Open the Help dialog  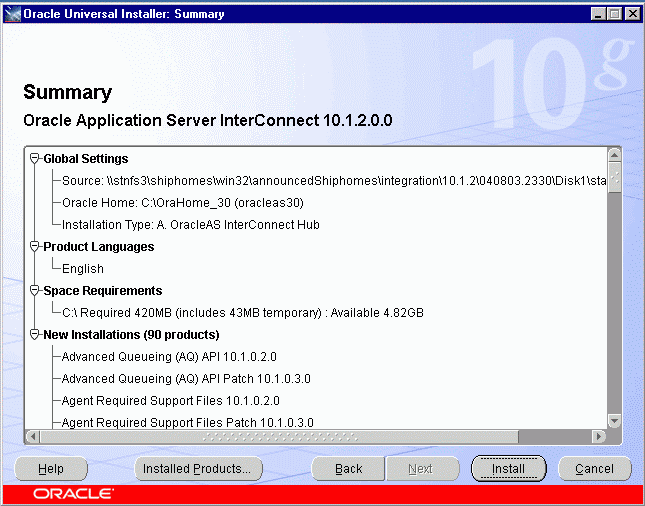click(51, 469)
